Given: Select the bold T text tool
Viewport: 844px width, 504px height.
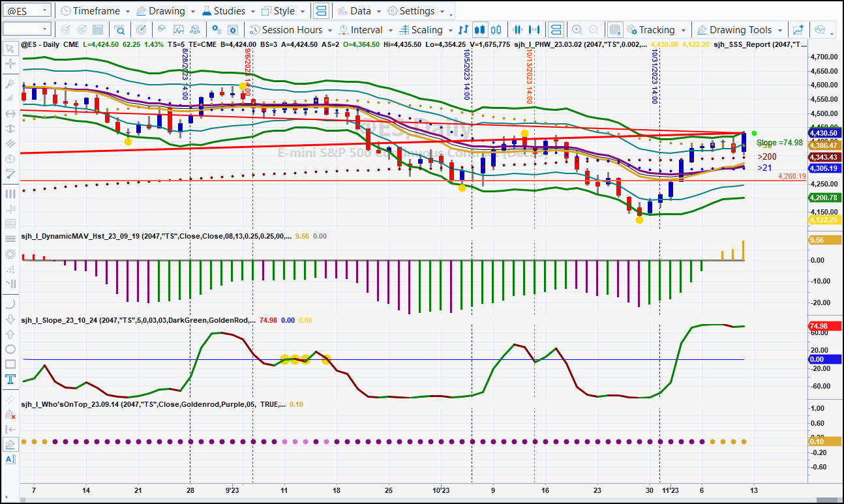Looking at the screenshot, I should (10, 379).
